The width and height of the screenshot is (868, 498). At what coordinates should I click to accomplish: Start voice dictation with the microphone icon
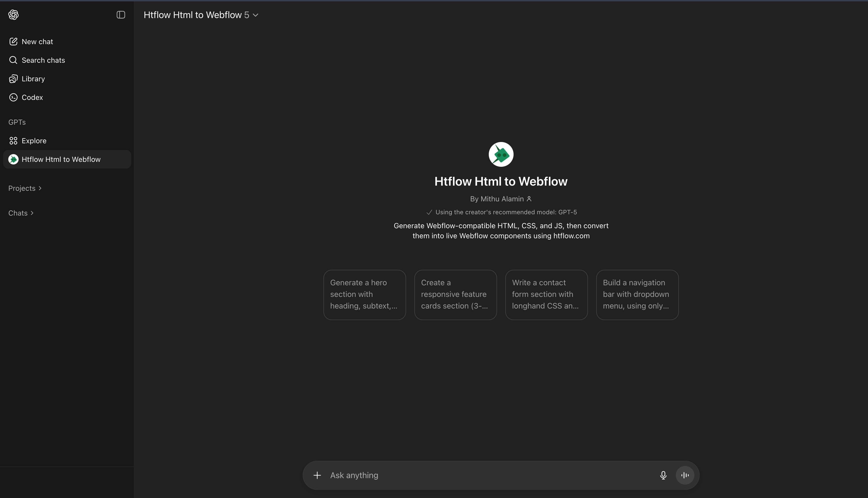coord(663,475)
